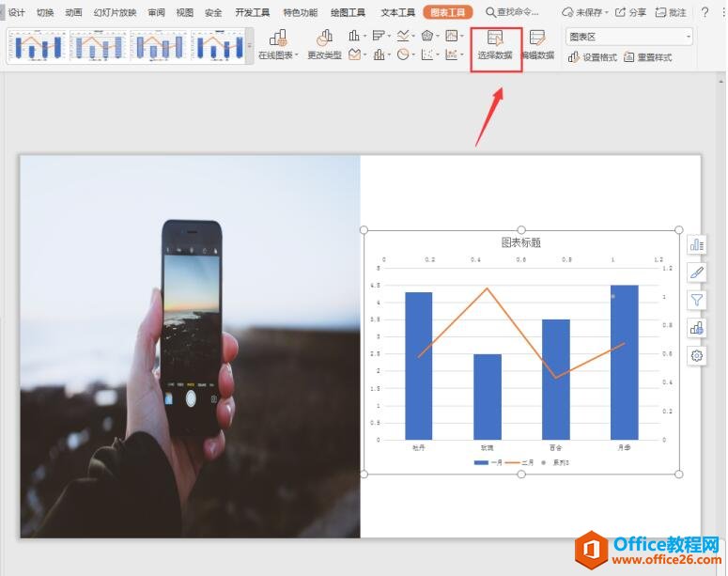Click the 设置格式 (Format) button
The height and width of the screenshot is (576, 728).
(593, 57)
